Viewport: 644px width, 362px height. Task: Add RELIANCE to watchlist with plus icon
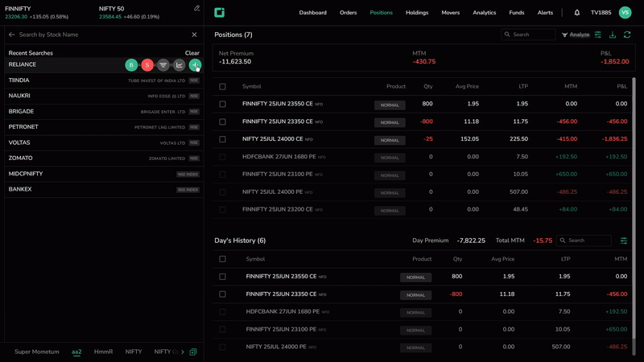(x=195, y=65)
